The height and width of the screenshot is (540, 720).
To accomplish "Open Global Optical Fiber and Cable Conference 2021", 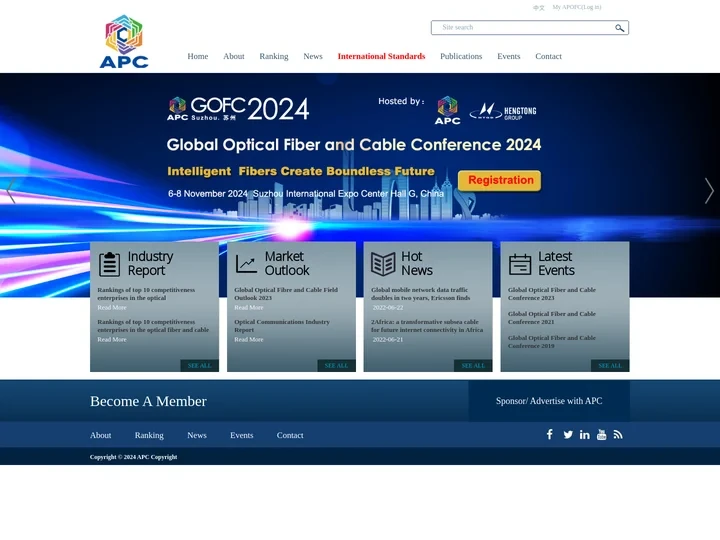I will [551, 318].
